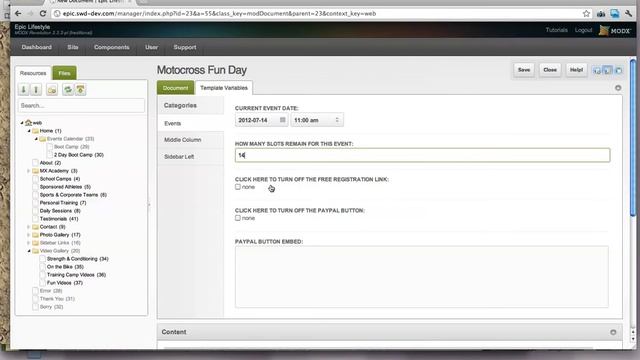Click the Help! button
This screenshot has height=360, width=640.
[x=576, y=70]
